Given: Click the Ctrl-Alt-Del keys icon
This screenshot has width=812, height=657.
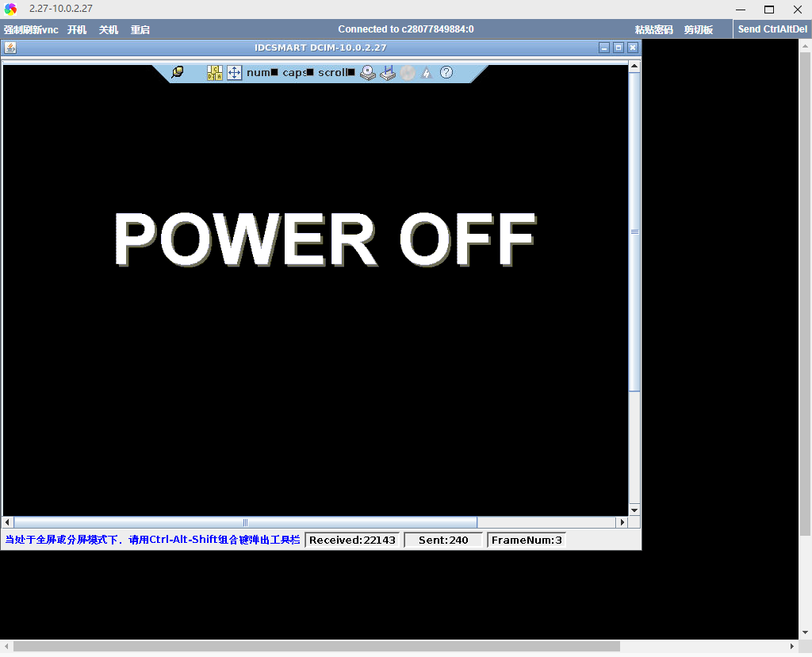Looking at the screenshot, I should [215, 73].
